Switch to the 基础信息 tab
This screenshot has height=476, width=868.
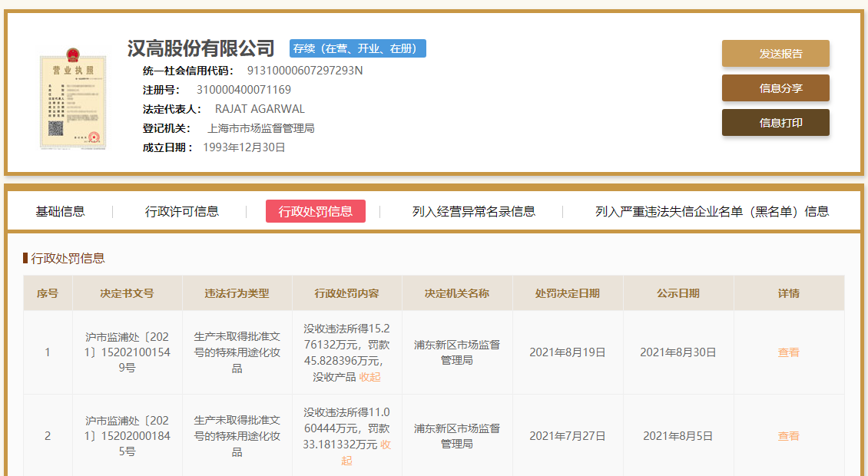[x=61, y=211]
